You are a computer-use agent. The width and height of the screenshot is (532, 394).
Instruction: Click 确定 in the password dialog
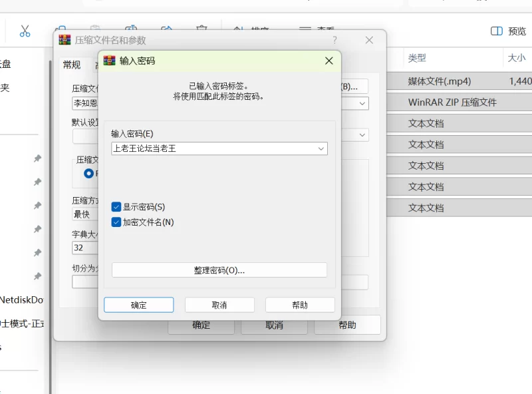tap(139, 305)
